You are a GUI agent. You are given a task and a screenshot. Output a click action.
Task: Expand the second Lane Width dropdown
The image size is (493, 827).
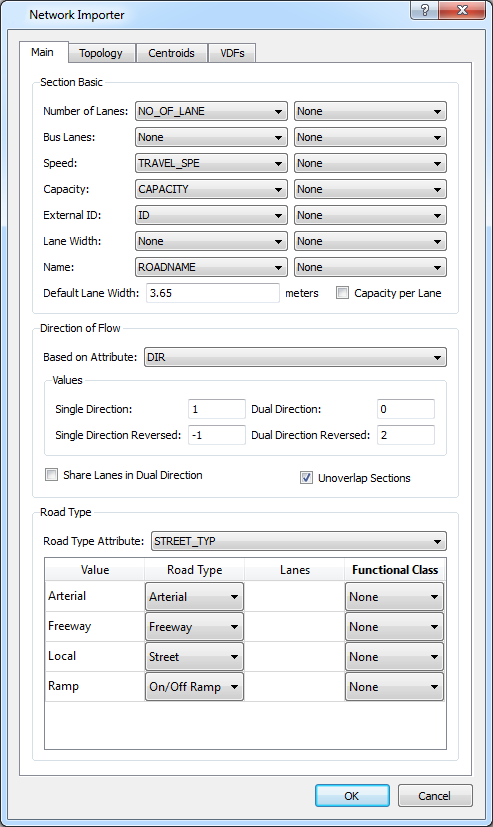click(x=370, y=241)
